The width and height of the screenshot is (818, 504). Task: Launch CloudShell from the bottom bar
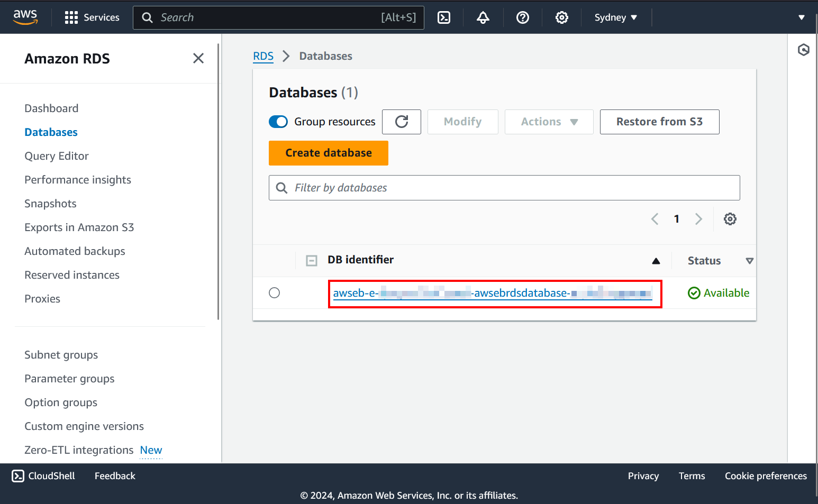click(x=42, y=475)
